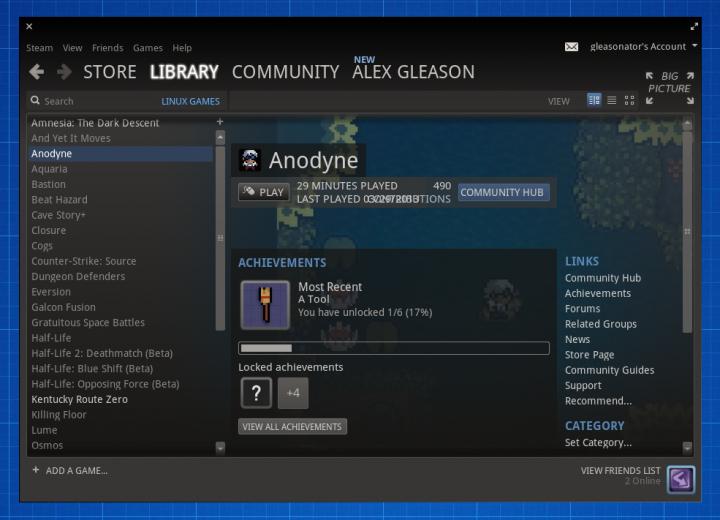Click the back navigation arrow
Image resolution: width=720 pixels, height=520 pixels.
37,72
